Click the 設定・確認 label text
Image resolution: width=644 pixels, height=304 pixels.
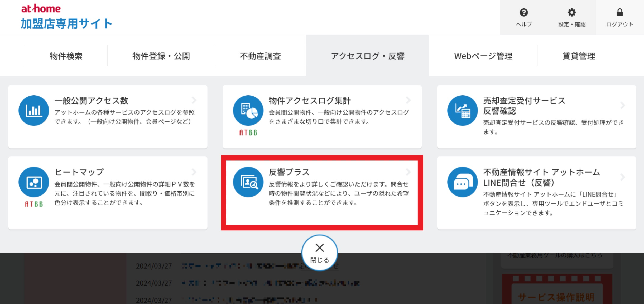(x=572, y=24)
